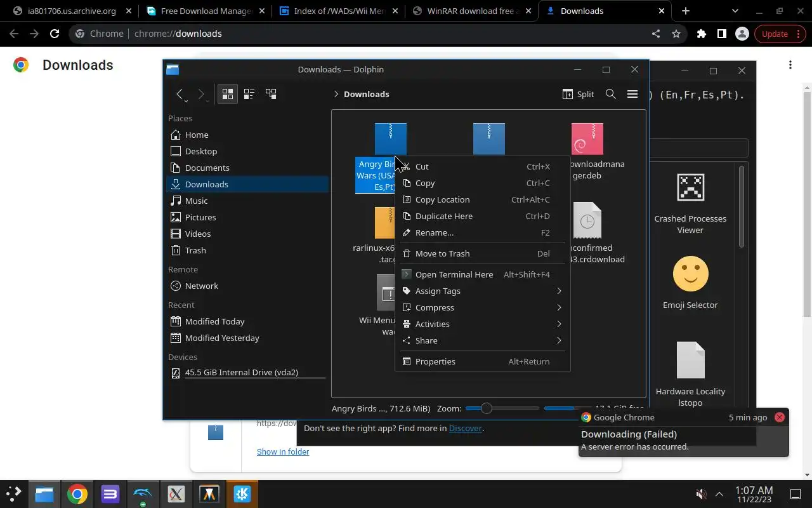Choose Copy Location from context menu
The image size is (812, 508).
pyautogui.click(x=482, y=199)
